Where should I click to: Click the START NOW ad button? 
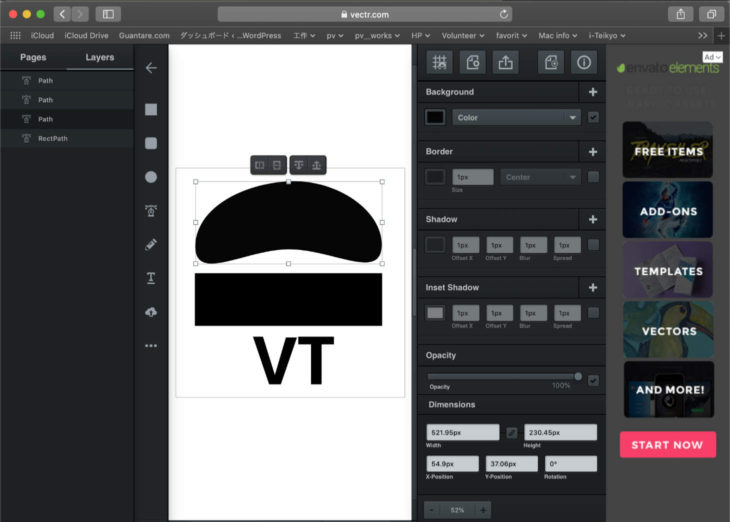[x=667, y=445]
